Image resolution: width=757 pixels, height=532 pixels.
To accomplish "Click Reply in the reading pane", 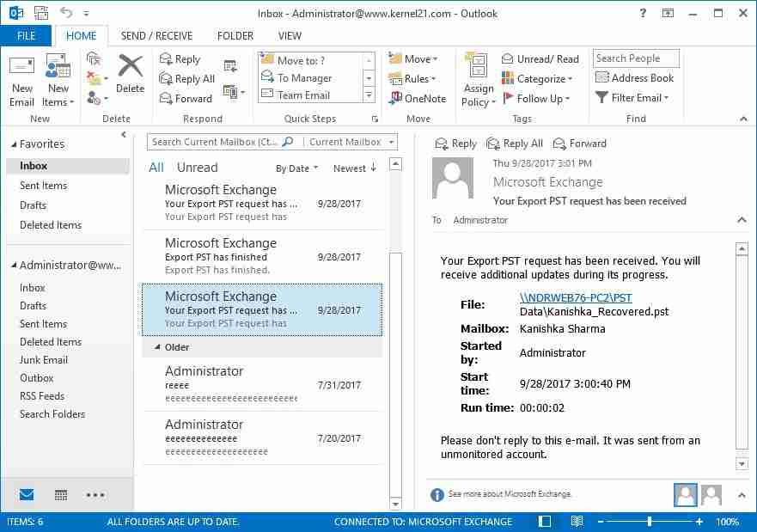I will [455, 144].
